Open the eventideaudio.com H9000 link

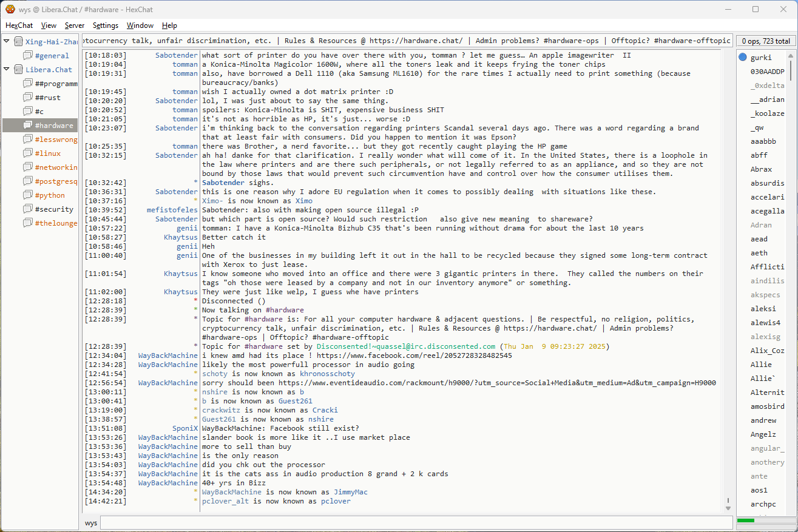(x=497, y=383)
